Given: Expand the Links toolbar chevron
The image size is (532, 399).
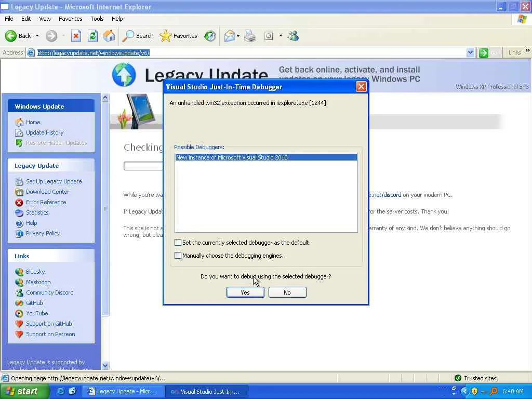Looking at the screenshot, I should [x=527, y=50].
